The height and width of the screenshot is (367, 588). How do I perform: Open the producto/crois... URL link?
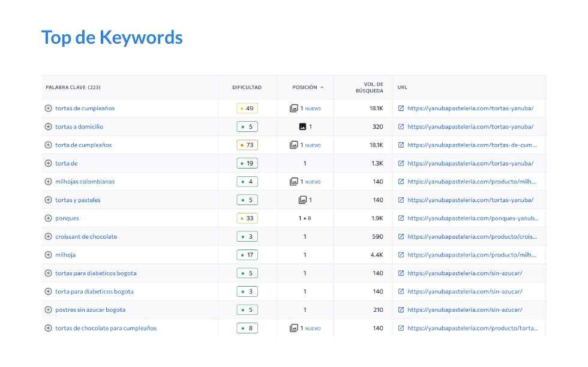(x=472, y=236)
